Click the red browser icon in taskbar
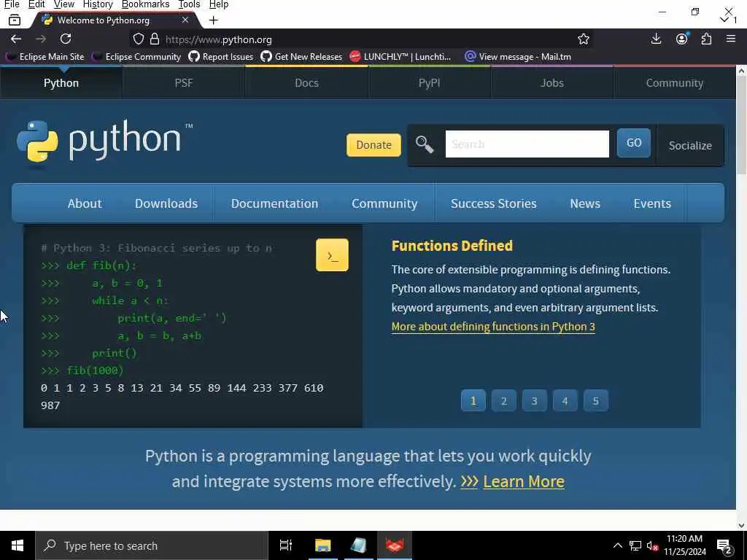Viewport: 747px width, 560px height. [x=395, y=545]
